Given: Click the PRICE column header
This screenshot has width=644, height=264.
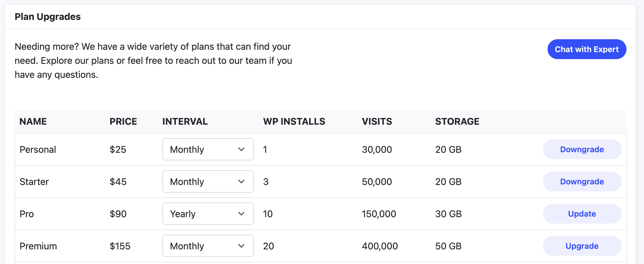Looking at the screenshot, I should tap(123, 121).
